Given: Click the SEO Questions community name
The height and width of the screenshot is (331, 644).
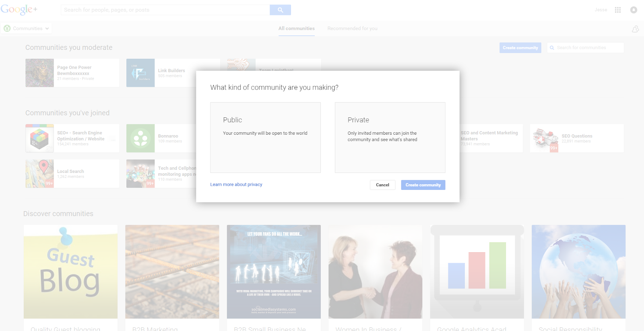Looking at the screenshot, I should point(577,136).
